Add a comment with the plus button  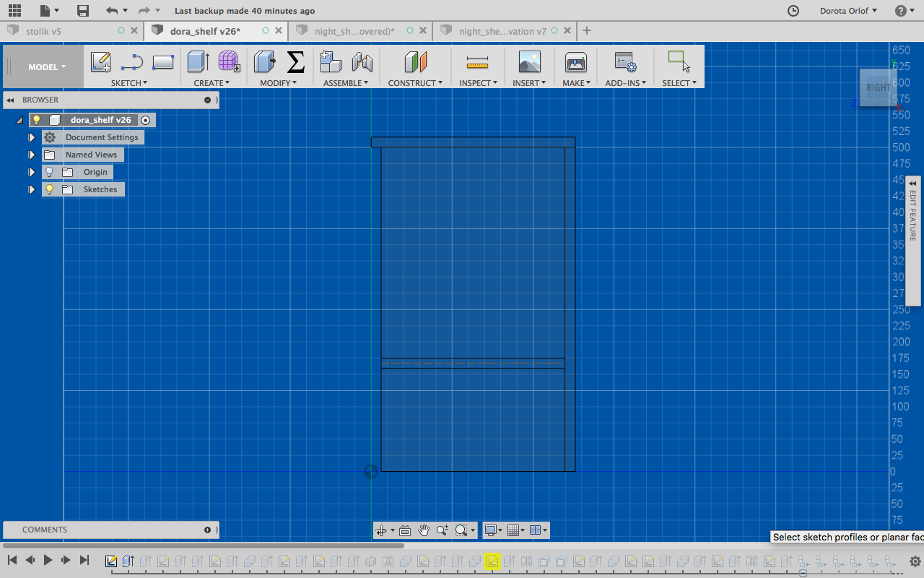coord(208,530)
